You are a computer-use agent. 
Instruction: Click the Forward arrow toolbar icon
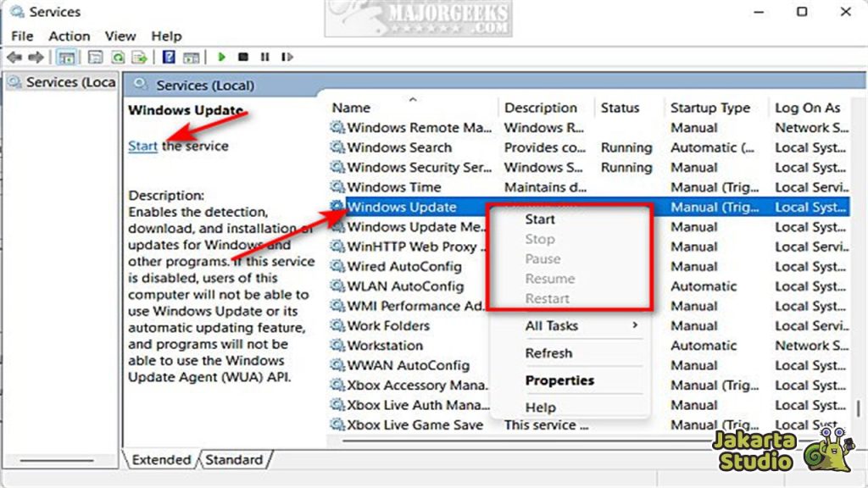tap(36, 57)
